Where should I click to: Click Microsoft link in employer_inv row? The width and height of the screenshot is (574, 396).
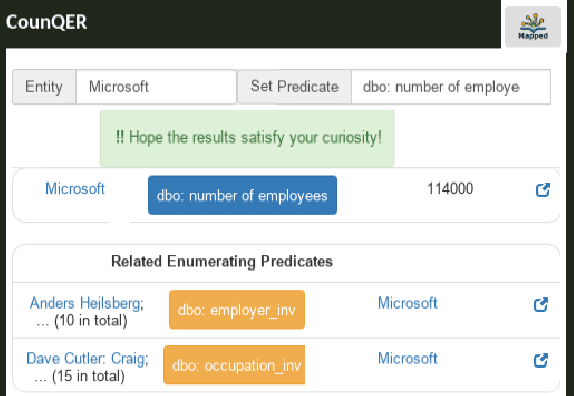point(407,303)
